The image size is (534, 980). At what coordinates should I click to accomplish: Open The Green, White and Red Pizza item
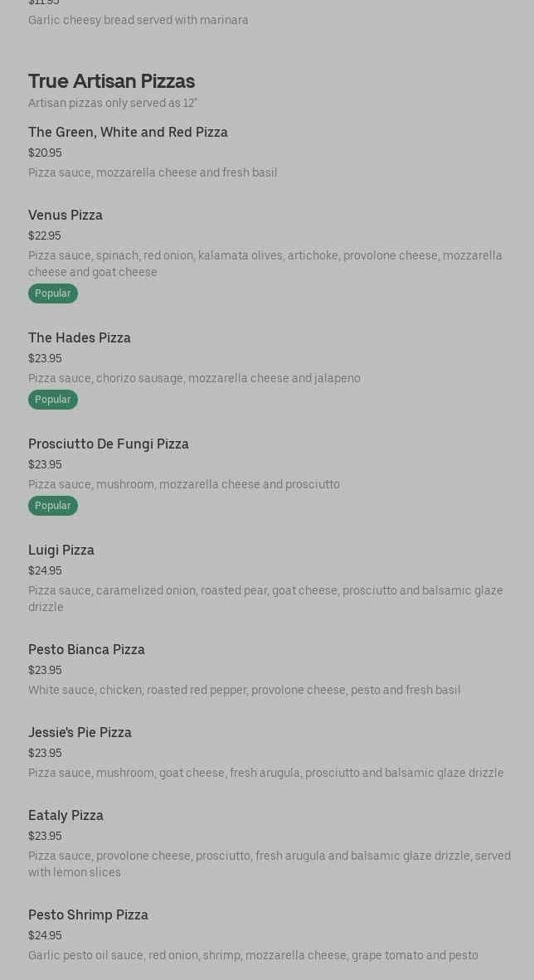coord(128,133)
